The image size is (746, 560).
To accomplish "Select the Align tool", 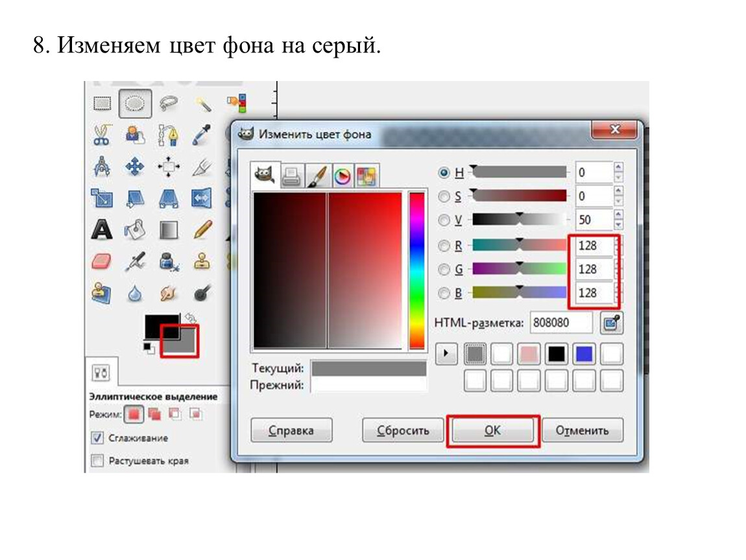I will (x=169, y=167).
